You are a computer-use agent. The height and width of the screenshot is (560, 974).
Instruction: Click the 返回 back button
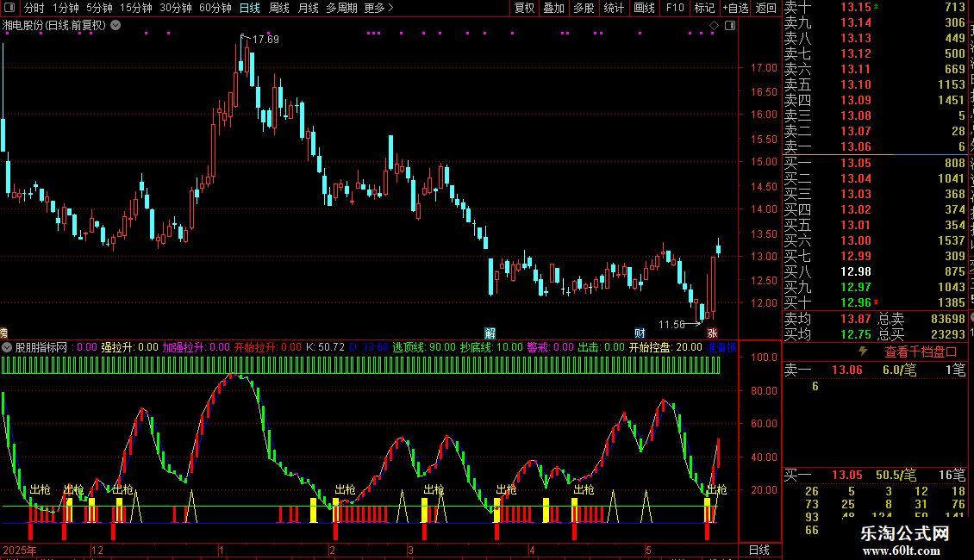[x=766, y=8]
